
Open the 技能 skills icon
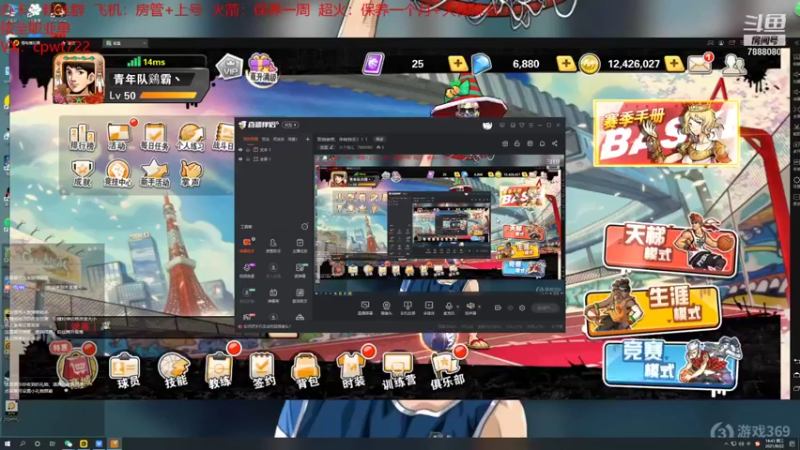(174, 370)
